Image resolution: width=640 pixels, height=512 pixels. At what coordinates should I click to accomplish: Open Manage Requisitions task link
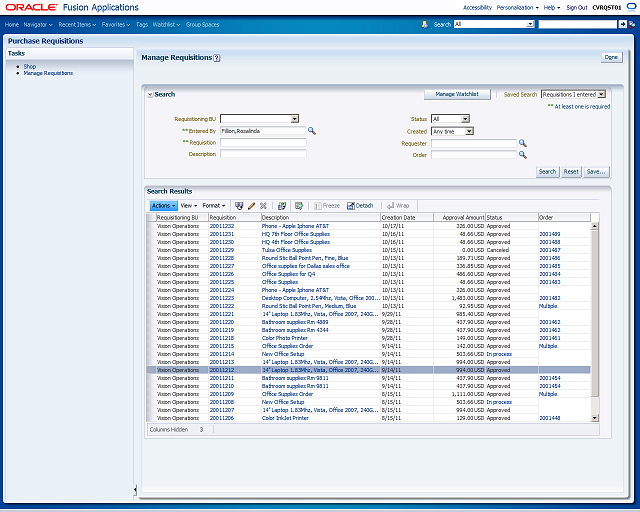[48, 73]
